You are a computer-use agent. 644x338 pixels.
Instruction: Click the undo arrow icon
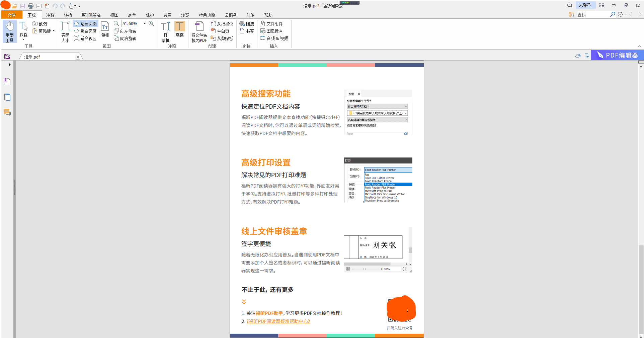pyautogui.click(x=55, y=6)
